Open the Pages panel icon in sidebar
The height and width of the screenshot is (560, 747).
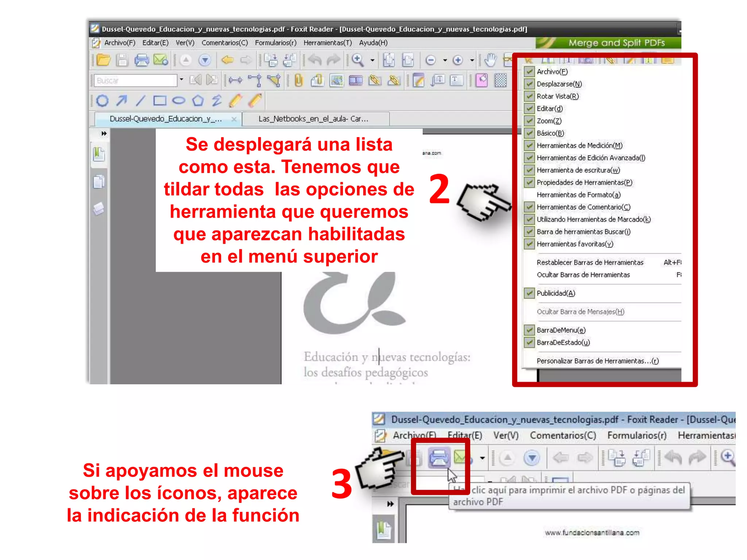(x=99, y=181)
